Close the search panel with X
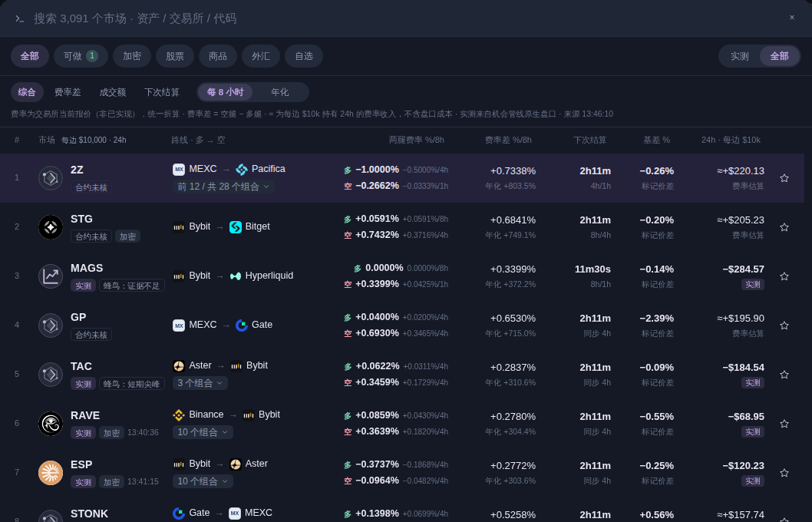This screenshot has height=522, width=812. (792, 18)
